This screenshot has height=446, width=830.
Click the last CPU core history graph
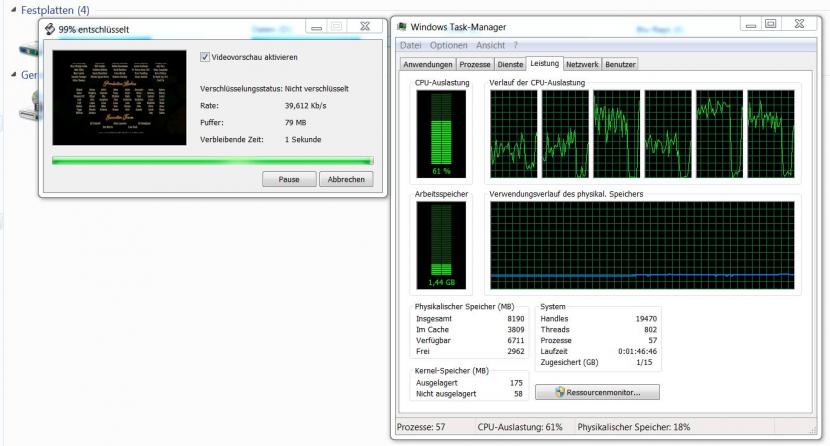click(771, 133)
